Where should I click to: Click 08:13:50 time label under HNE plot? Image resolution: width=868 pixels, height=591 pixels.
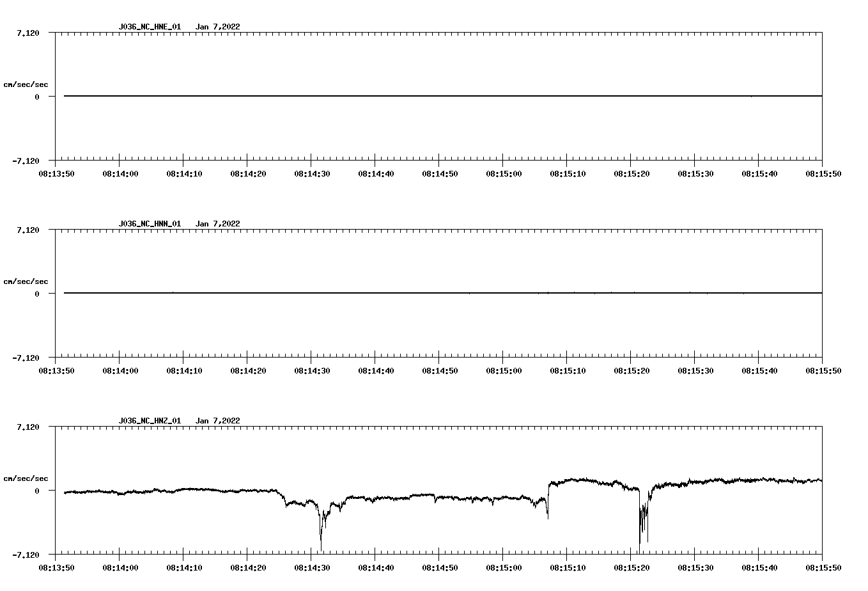pyautogui.click(x=56, y=173)
